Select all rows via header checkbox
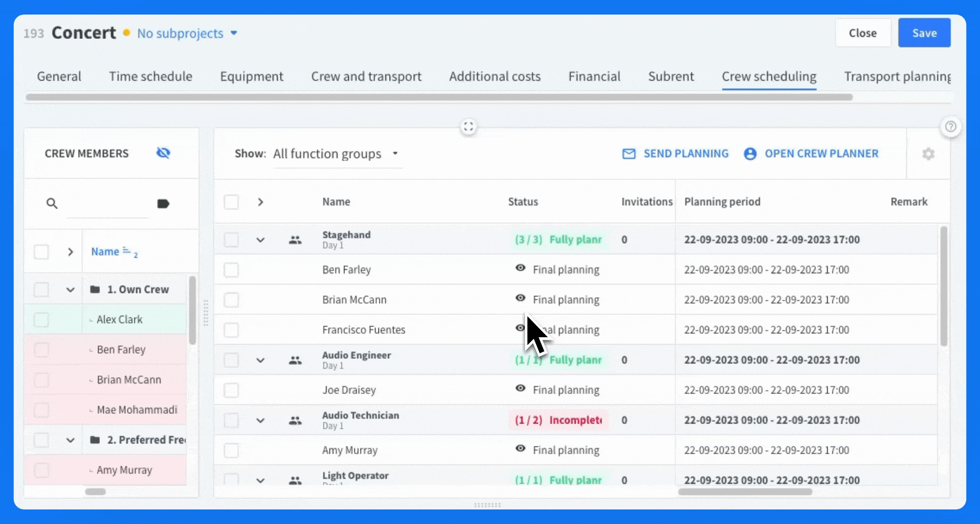This screenshot has width=980, height=524. pos(231,202)
